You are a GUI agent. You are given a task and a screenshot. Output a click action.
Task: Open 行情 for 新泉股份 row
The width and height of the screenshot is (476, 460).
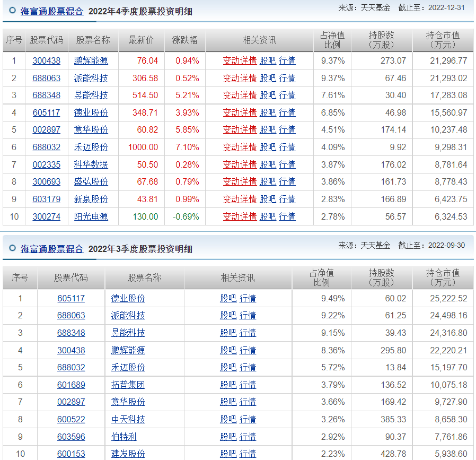tap(287, 199)
